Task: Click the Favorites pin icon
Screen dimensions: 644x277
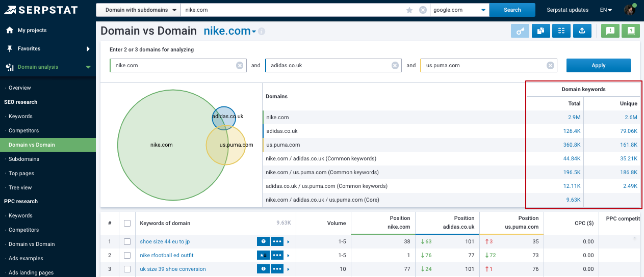Action: (x=10, y=48)
